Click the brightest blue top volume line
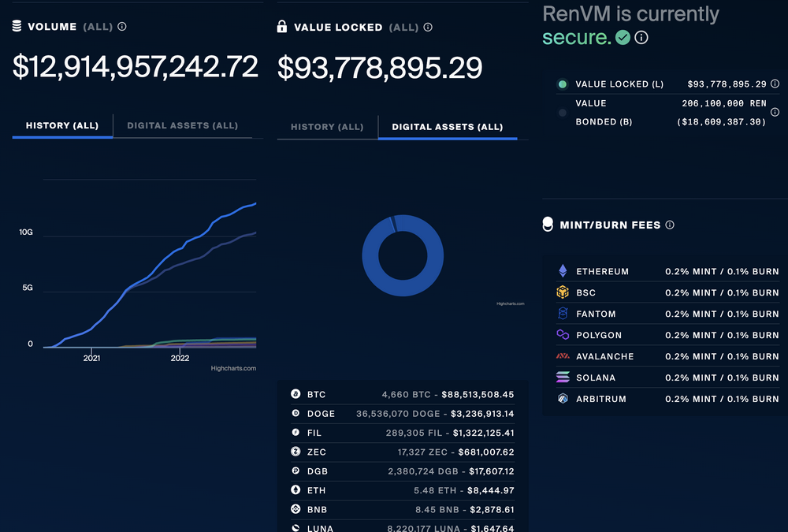 pyautogui.click(x=151, y=276)
